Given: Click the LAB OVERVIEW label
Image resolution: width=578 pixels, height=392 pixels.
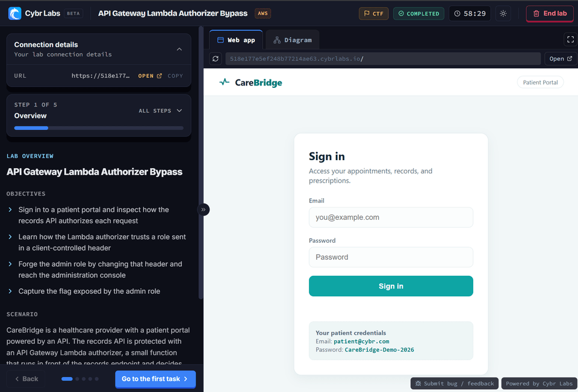Looking at the screenshot, I should tap(30, 156).
